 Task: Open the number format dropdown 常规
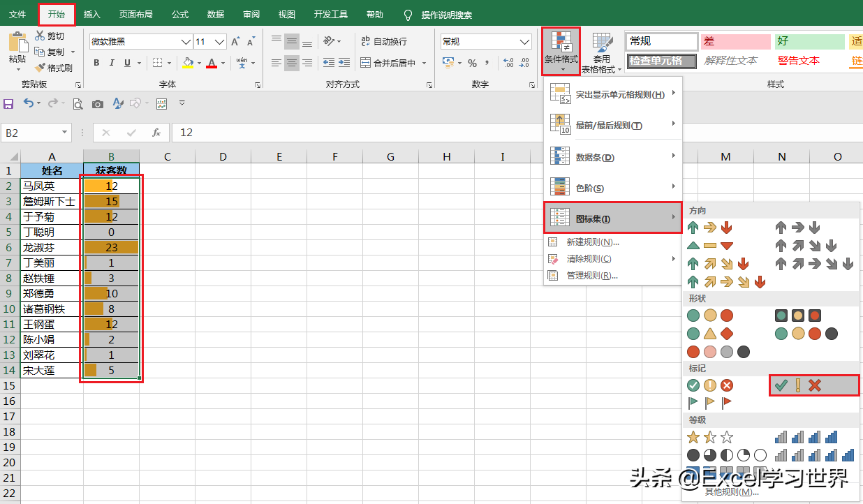pos(524,42)
